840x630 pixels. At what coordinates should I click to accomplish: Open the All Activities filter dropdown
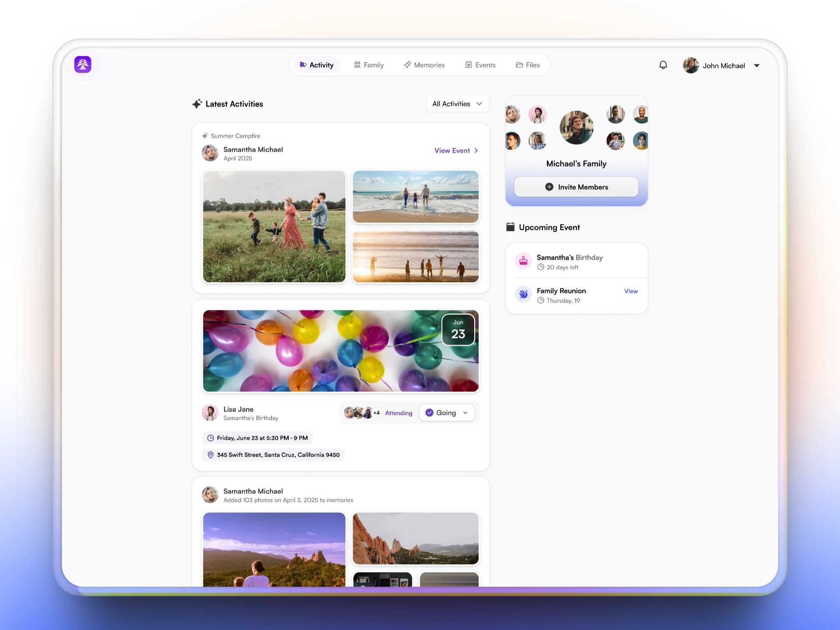click(458, 104)
